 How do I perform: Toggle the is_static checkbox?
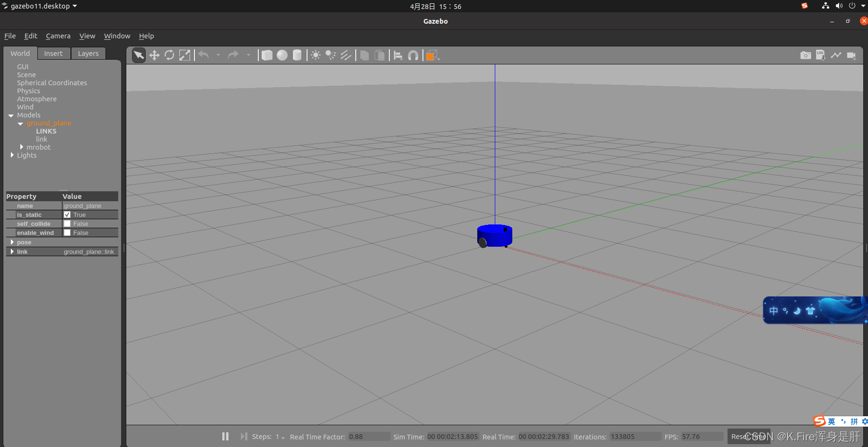pyautogui.click(x=67, y=215)
